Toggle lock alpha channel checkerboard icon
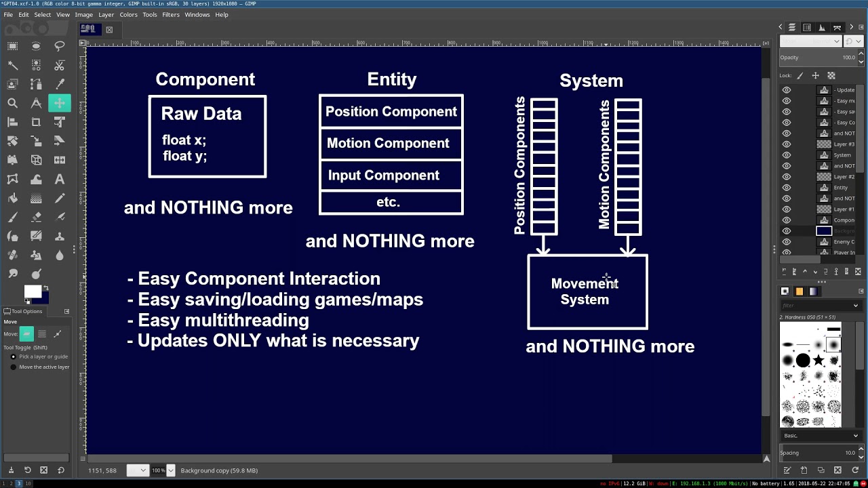Image resolution: width=868 pixels, height=488 pixels. point(831,75)
